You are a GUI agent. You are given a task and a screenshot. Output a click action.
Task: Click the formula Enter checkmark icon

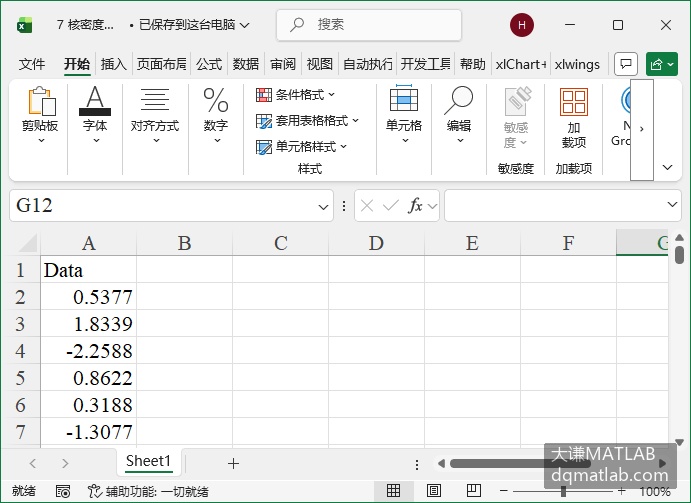(390, 205)
